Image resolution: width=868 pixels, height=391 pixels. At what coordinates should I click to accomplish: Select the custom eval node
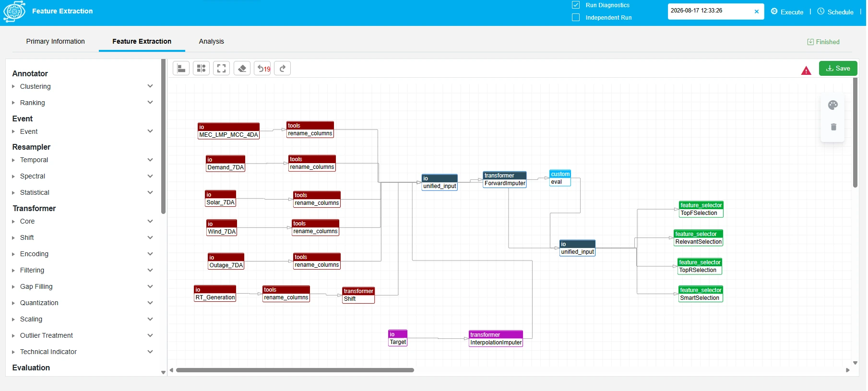click(x=560, y=178)
